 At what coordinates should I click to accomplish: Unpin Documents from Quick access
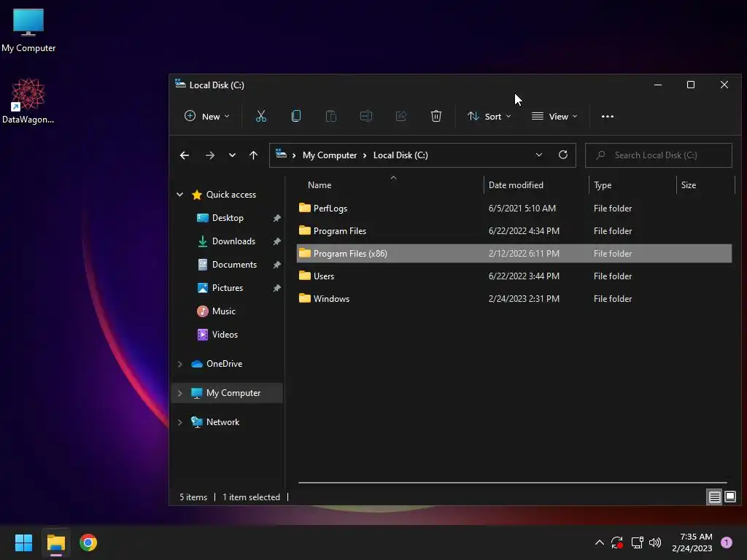click(x=276, y=265)
